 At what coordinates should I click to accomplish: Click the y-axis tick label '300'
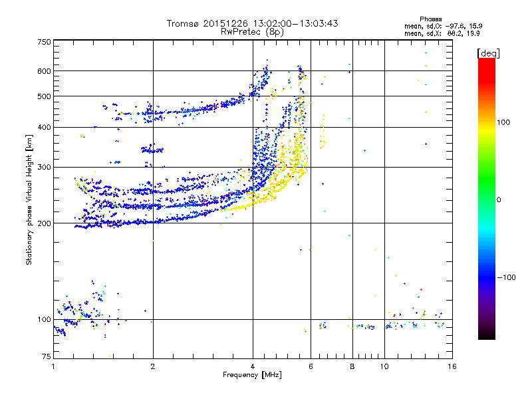44,168
